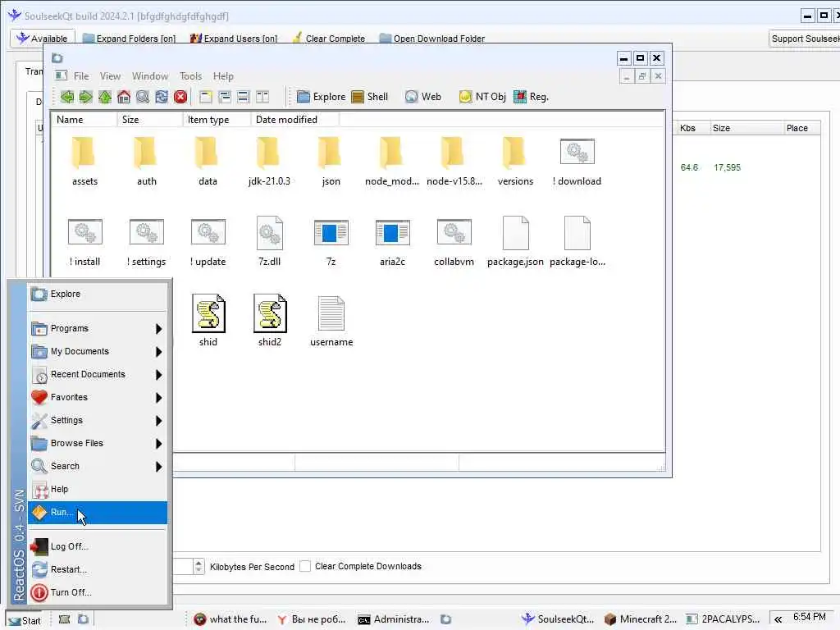Select the jdk-21.0.3 folder
This screenshot has width=840, height=630.
tap(269, 161)
